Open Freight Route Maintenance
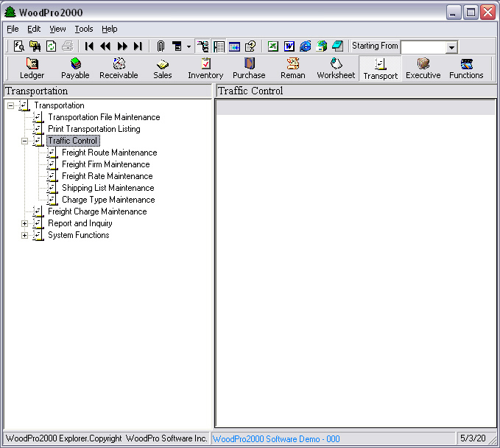The image size is (500, 448). [110, 153]
